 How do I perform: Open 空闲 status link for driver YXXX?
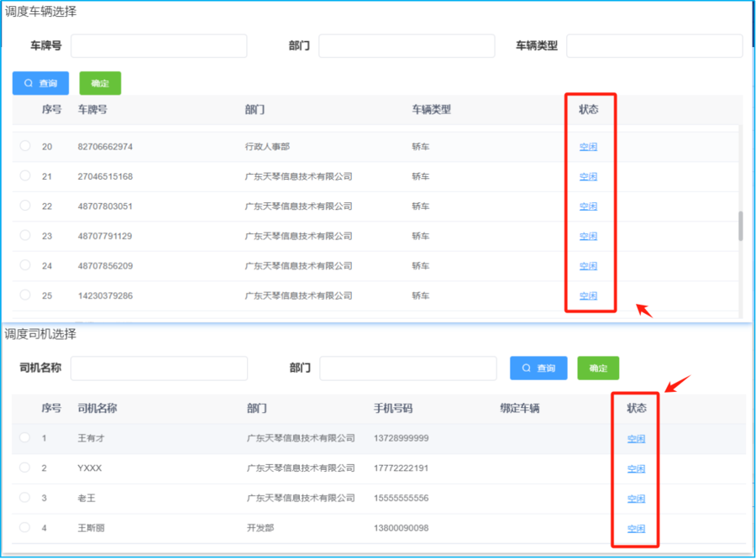point(636,468)
